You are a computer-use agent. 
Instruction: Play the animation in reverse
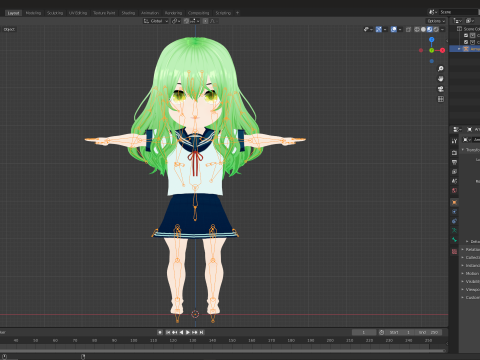point(181,332)
